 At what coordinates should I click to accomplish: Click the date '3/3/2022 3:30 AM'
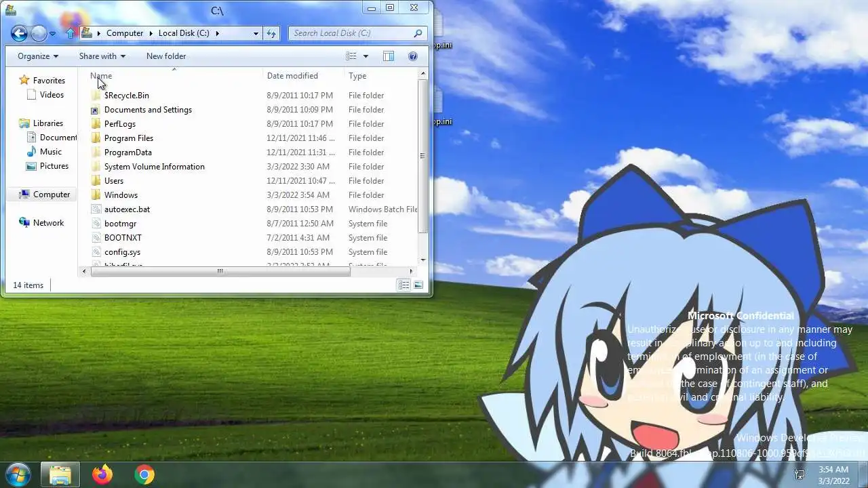pyautogui.click(x=298, y=167)
